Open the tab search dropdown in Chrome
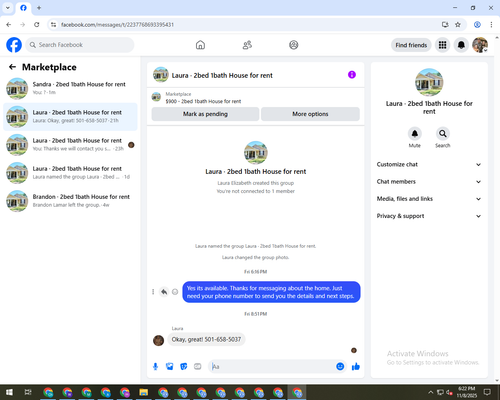The height and width of the screenshot is (400, 500). (8, 8)
